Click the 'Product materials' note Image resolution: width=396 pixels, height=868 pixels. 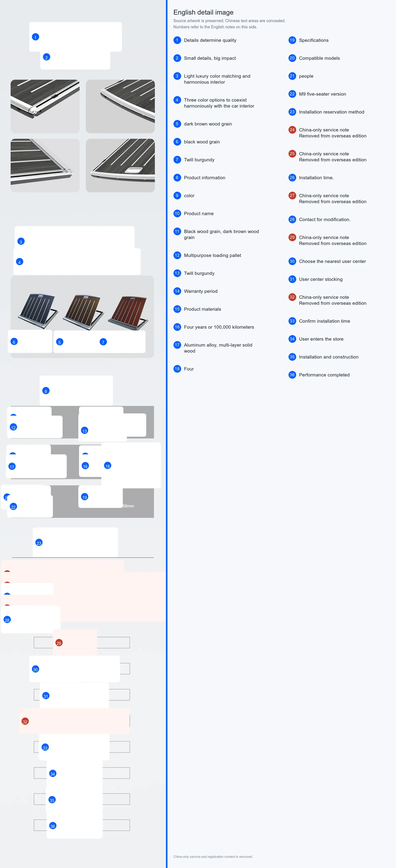pos(202,309)
